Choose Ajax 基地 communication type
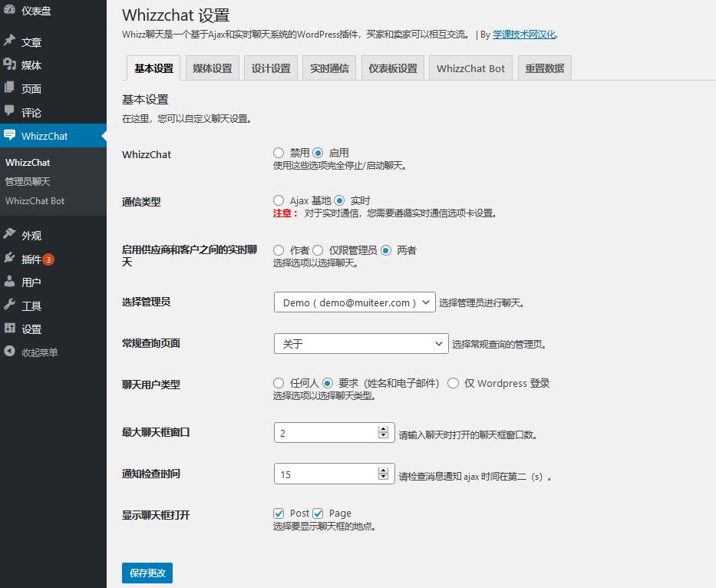The height and width of the screenshot is (588, 716). (x=279, y=200)
